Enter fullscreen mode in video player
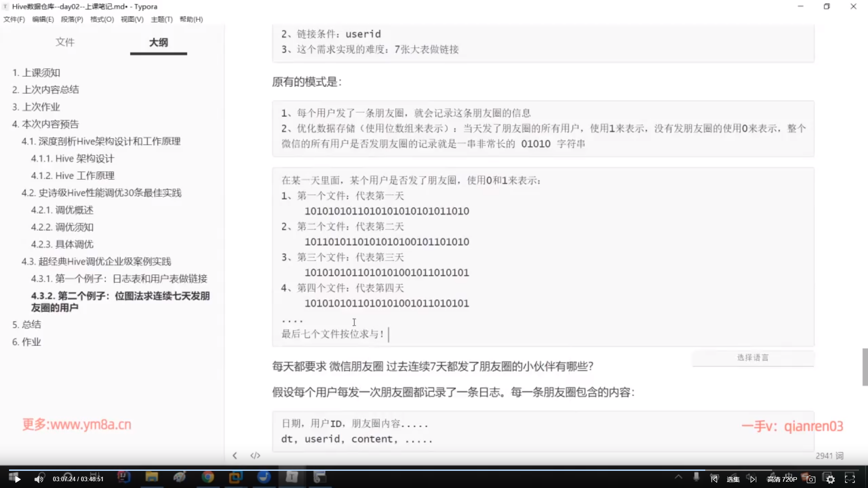 coord(850,479)
